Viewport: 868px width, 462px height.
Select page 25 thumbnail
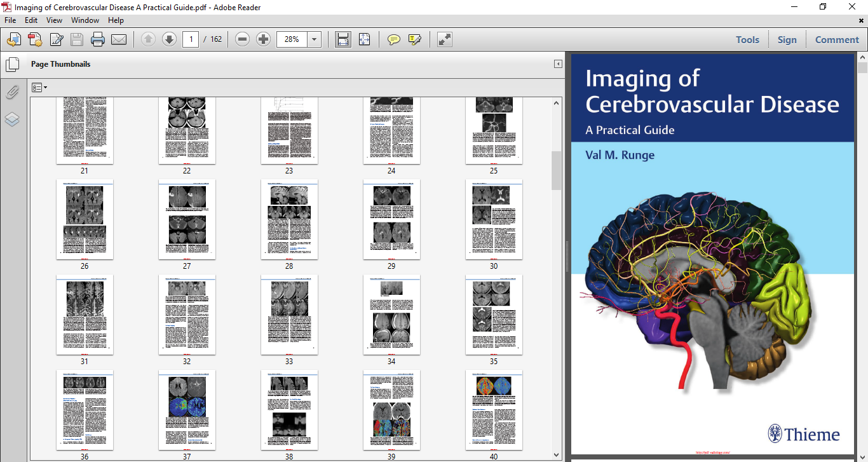tap(494, 130)
